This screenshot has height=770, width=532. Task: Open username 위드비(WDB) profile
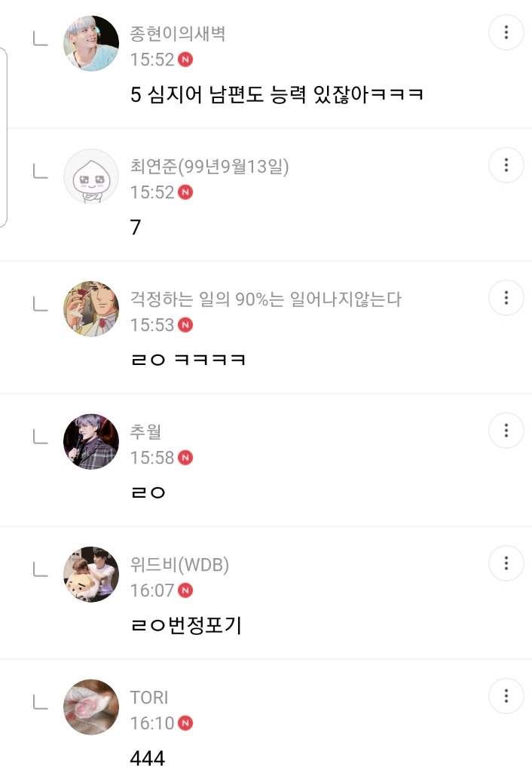click(179, 565)
